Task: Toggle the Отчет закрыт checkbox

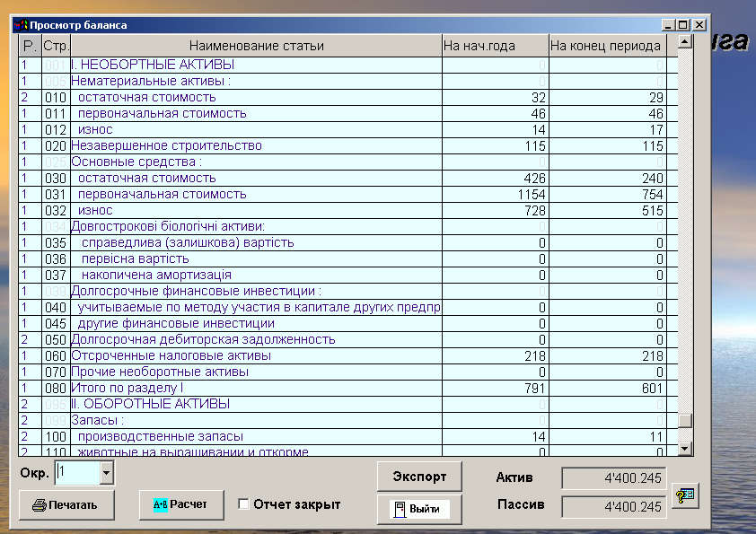Action: 243,504
